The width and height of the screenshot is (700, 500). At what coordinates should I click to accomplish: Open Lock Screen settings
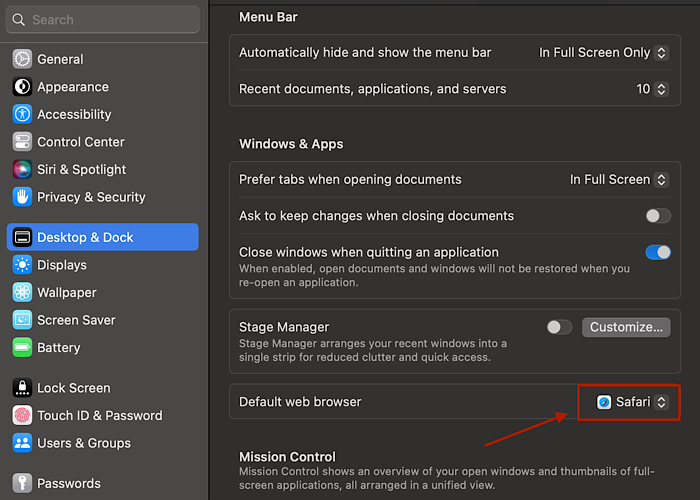[x=103, y=388]
